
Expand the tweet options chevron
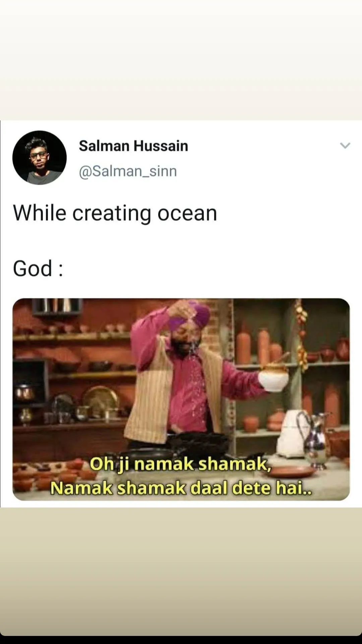point(345,146)
